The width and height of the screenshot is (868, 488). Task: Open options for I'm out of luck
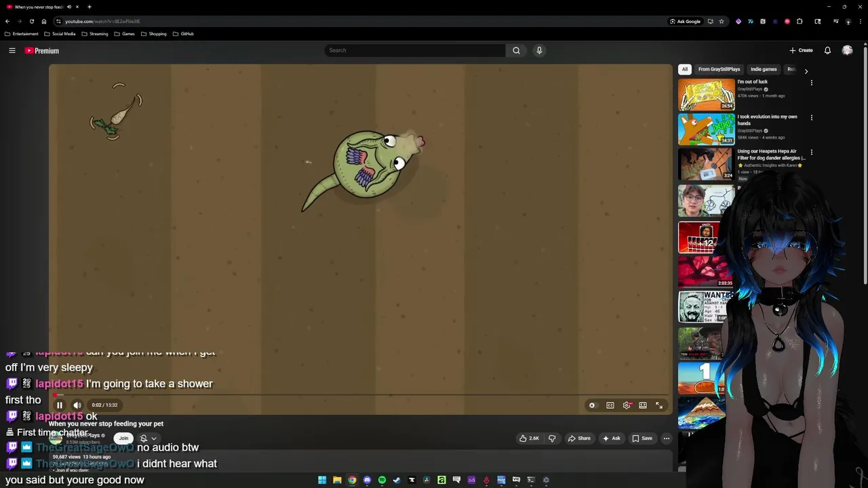coord(811,83)
